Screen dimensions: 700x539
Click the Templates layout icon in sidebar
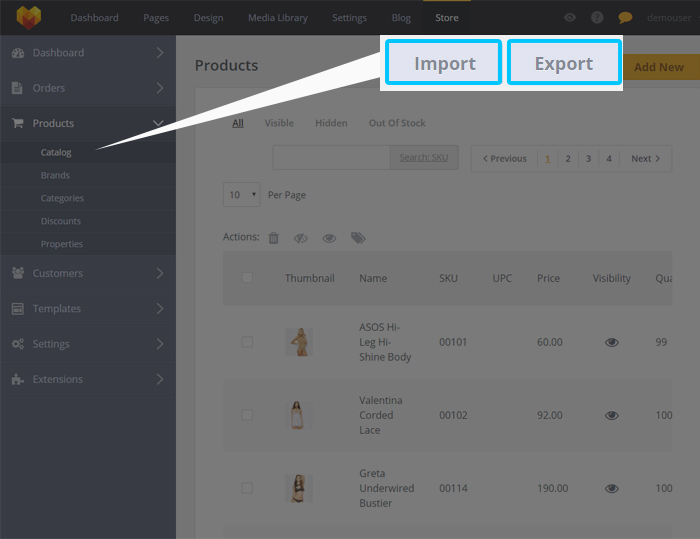[18, 309]
